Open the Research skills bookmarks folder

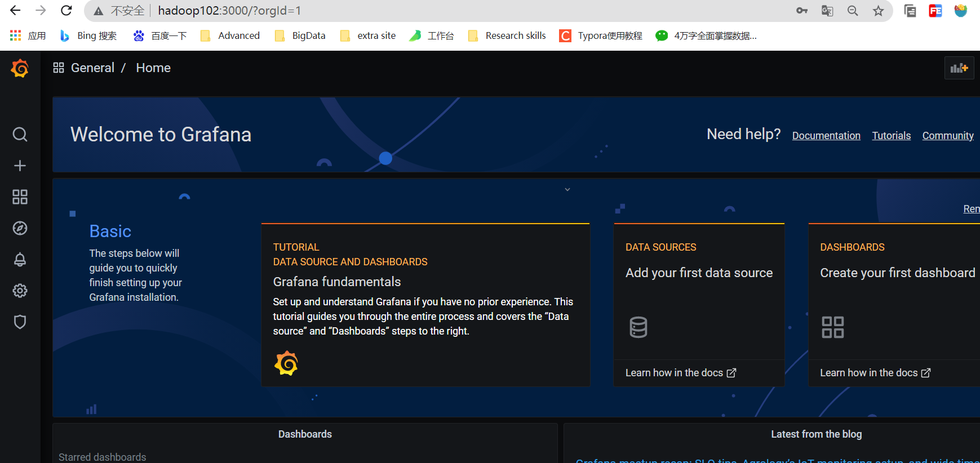pyautogui.click(x=507, y=35)
